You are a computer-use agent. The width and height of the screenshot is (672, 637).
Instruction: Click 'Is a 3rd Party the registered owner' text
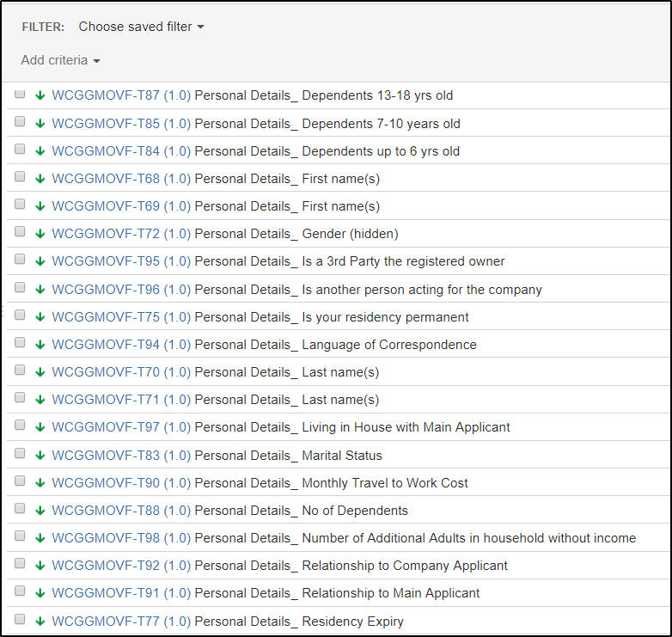tap(403, 261)
